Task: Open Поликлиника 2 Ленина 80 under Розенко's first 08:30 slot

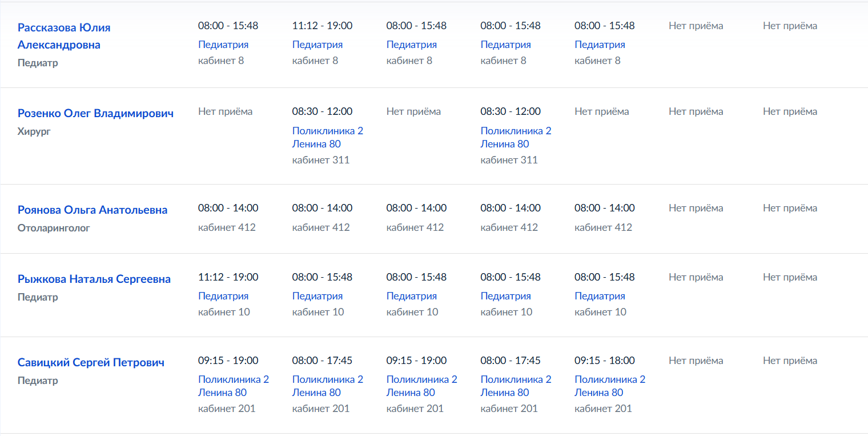Action: click(x=328, y=137)
